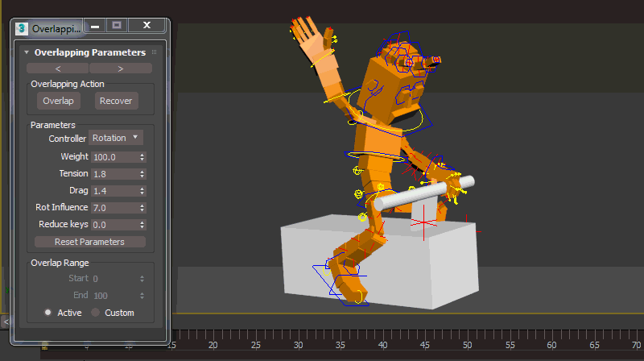Click the Drag value input field
The width and height of the screenshot is (644, 361).
[x=114, y=191]
